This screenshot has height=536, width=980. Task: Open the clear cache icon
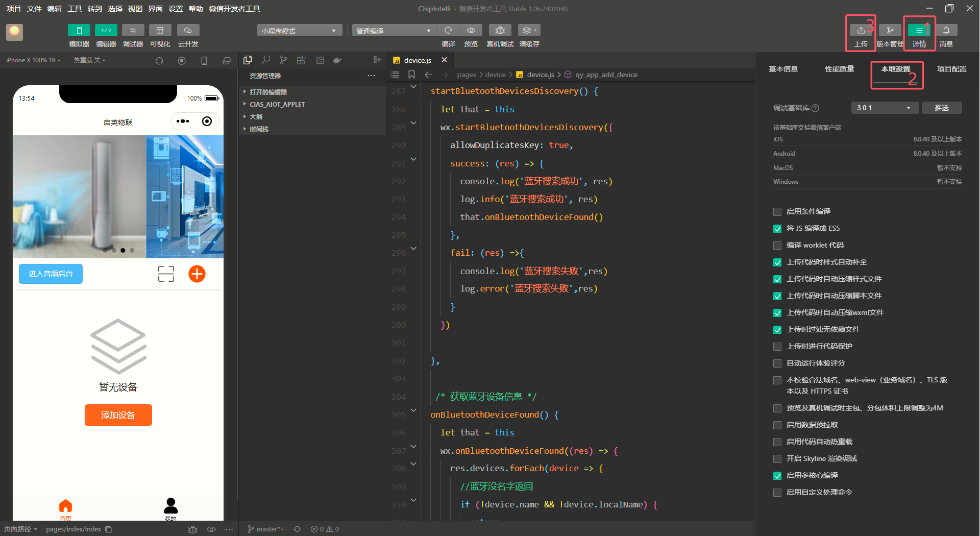pos(529,31)
